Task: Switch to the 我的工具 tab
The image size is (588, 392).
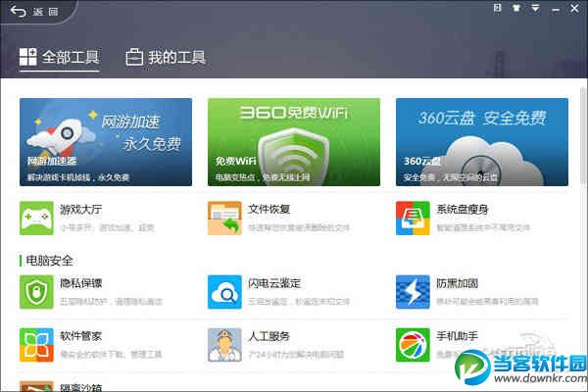Action: pos(166,58)
